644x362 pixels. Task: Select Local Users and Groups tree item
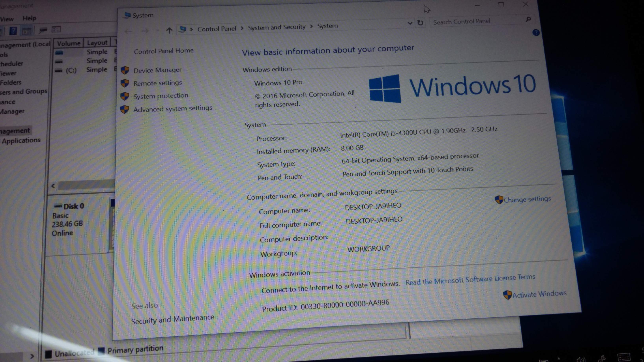click(x=23, y=92)
